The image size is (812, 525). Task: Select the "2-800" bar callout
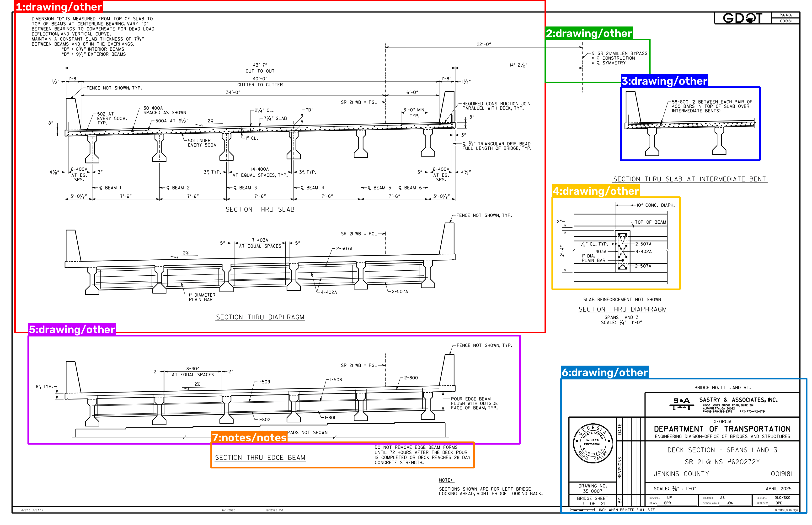[x=411, y=378]
